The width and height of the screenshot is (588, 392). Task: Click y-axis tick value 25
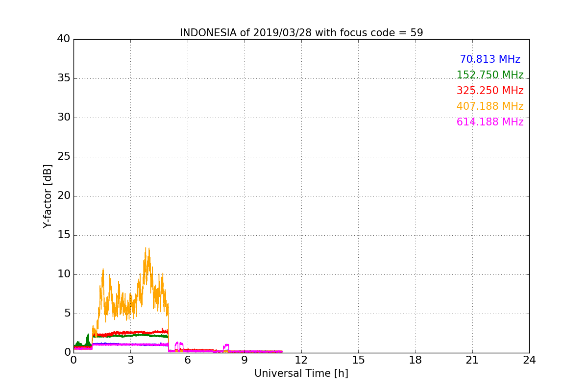64,157
